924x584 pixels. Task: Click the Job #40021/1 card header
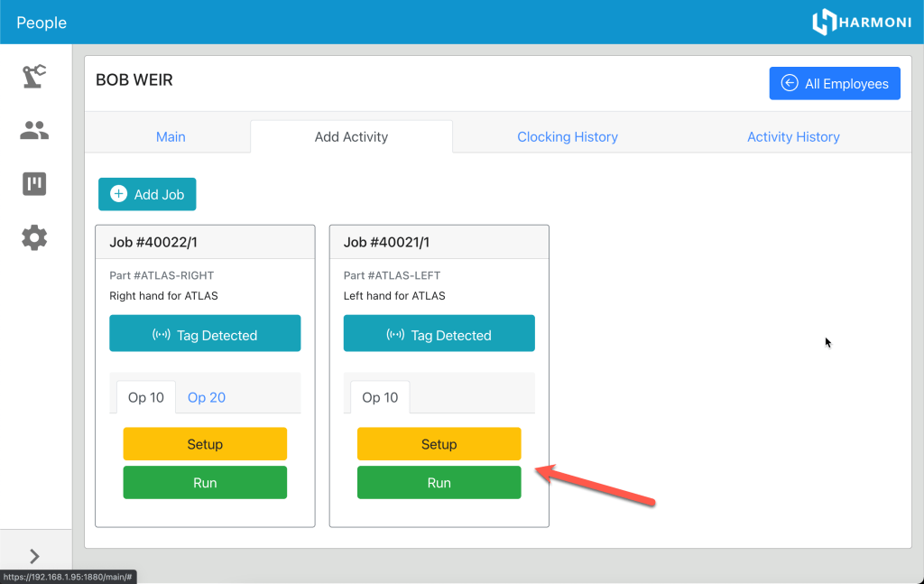click(x=439, y=242)
